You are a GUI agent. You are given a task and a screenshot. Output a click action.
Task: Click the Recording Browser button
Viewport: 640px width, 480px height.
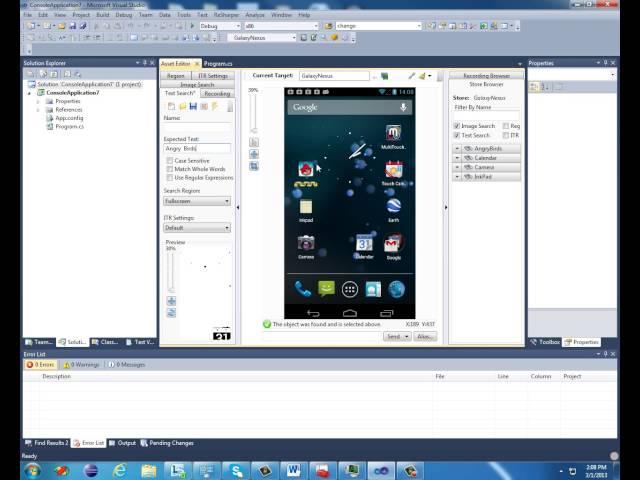click(x=485, y=75)
